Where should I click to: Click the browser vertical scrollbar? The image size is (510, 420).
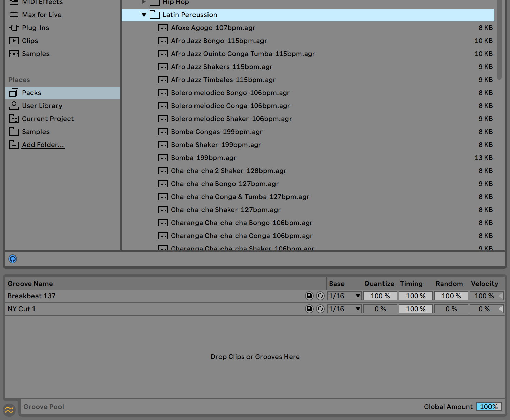pyautogui.click(x=499, y=41)
